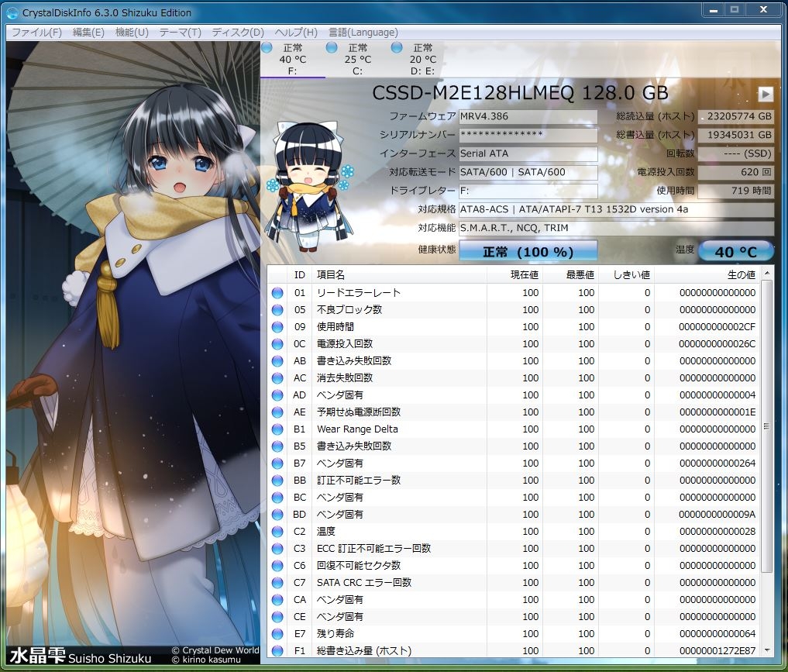The image size is (788, 672).
Task: Click the status icon for ID C6 row
Action: pyautogui.click(x=277, y=566)
